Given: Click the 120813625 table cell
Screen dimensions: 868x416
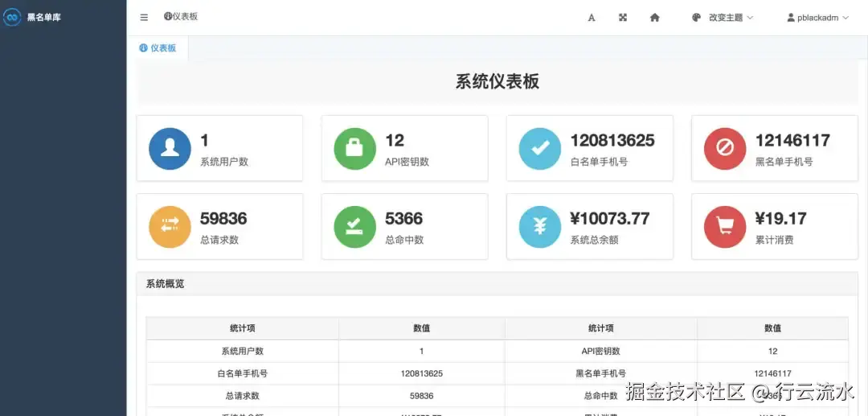Looking at the screenshot, I should pos(421,373).
